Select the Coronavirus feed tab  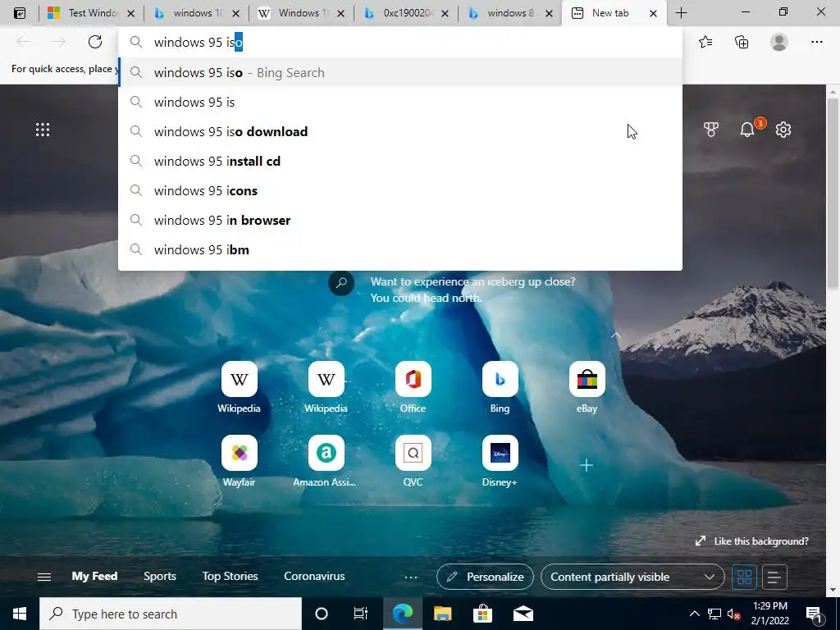314,576
